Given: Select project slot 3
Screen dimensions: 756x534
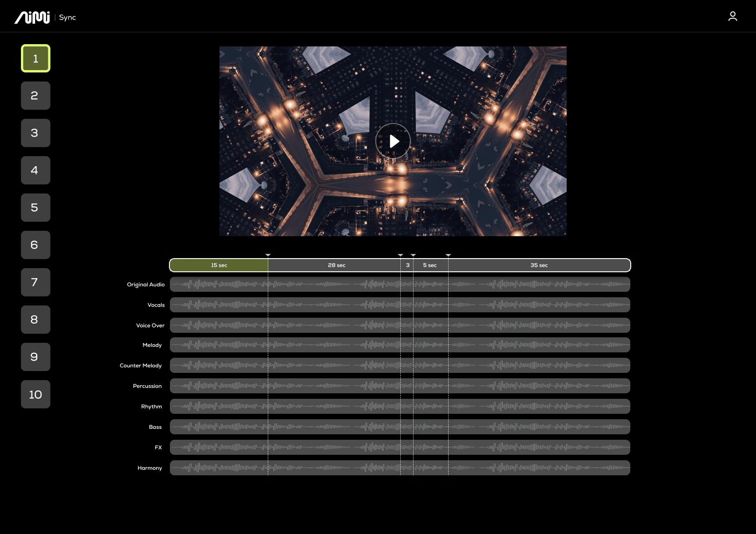Looking at the screenshot, I should click(36, 133).
